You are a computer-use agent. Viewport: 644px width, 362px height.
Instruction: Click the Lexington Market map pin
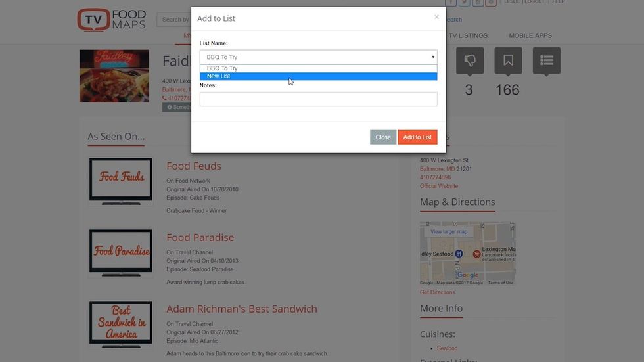coord(476,254)
